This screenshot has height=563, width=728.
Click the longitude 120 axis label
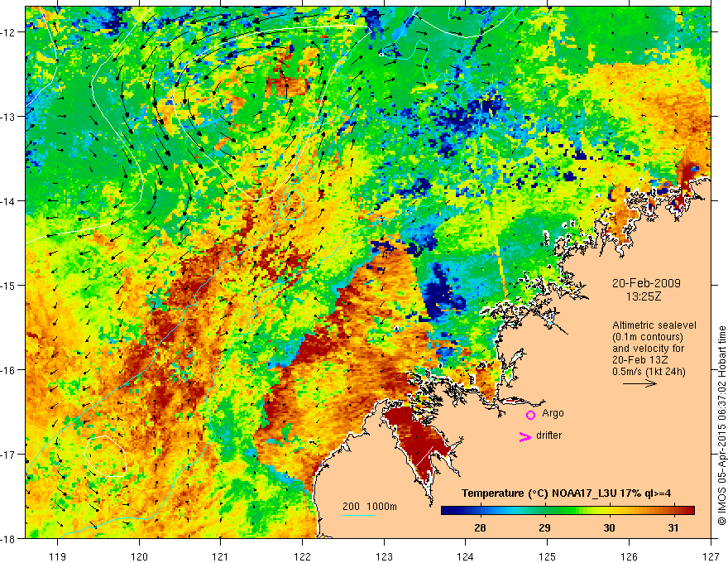coord(139,556)
